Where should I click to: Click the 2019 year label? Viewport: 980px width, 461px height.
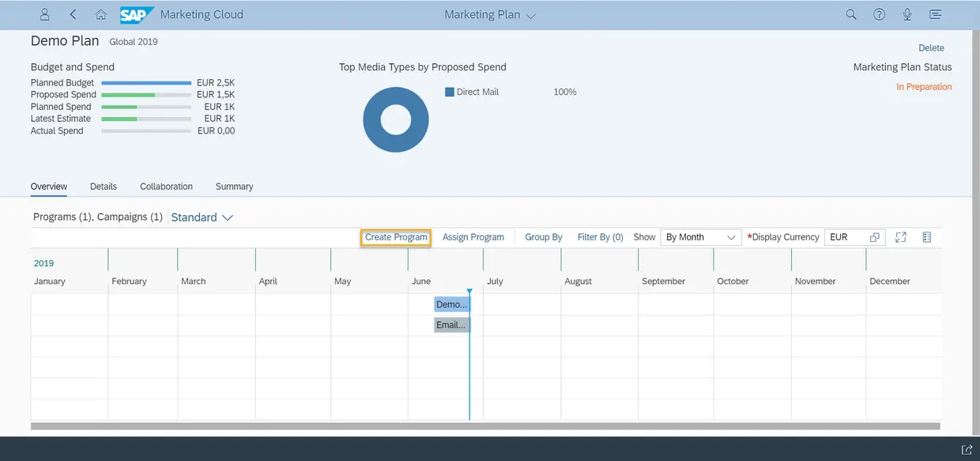43,263
